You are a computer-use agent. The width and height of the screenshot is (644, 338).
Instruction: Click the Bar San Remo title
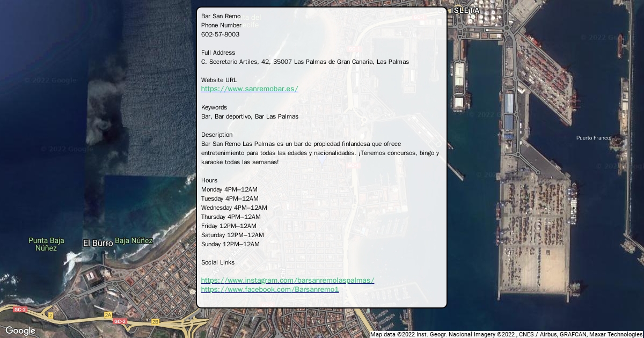pos(221,16)
